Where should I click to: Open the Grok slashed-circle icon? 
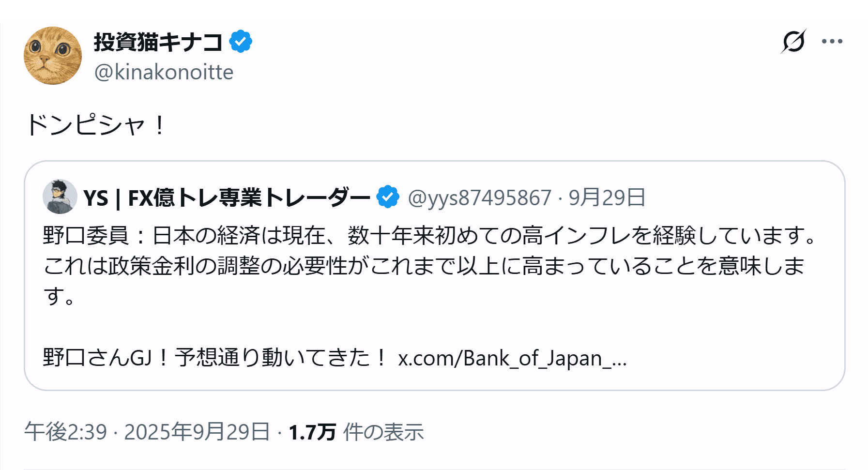click(x=793, y=42)
